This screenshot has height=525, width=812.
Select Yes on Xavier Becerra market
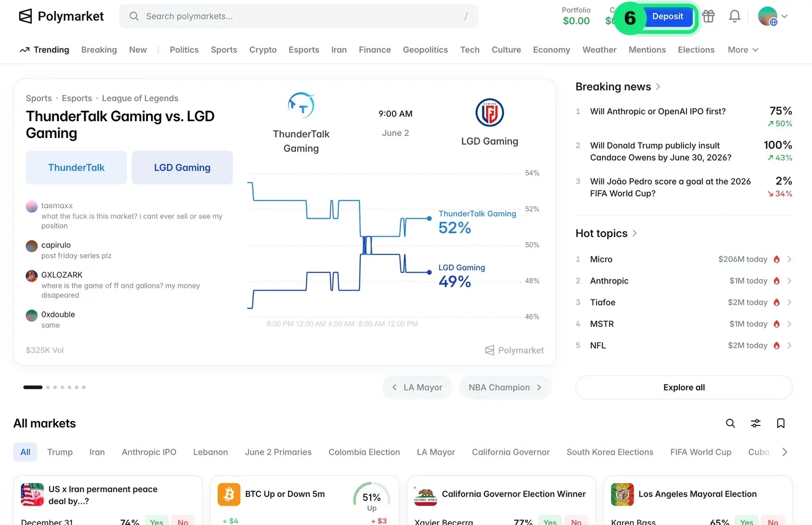pyautogui.click(x=550, y=521)
